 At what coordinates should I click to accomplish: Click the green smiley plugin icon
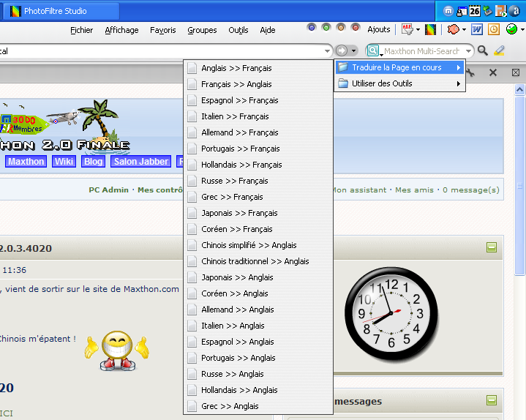click(x=511, y=29)
